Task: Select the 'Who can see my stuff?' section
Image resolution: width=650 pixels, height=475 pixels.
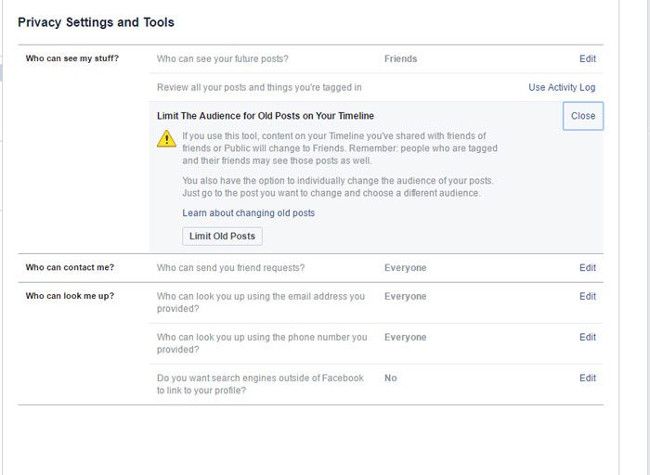Action: [72, 59]
